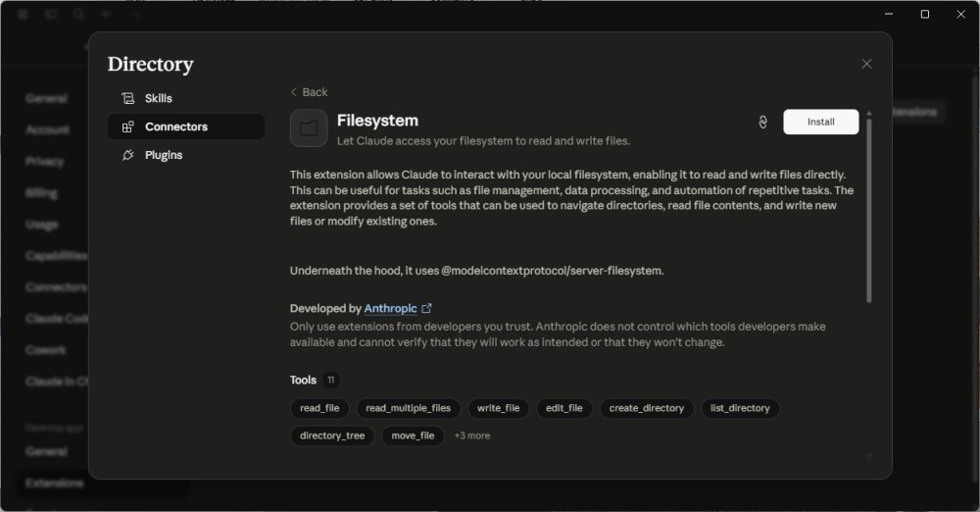980x512 pixels.
Task: Click external link icon beside Anthropic
Action: coord(427,309)
